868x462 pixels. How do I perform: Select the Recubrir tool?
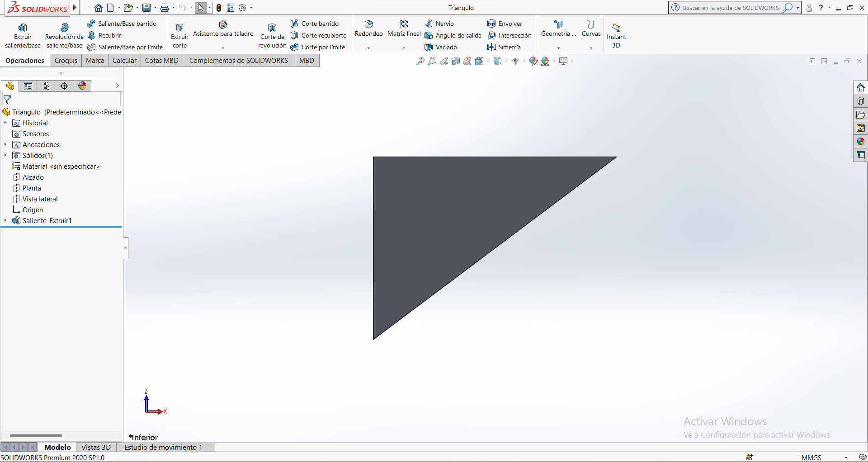pos(105,35)
